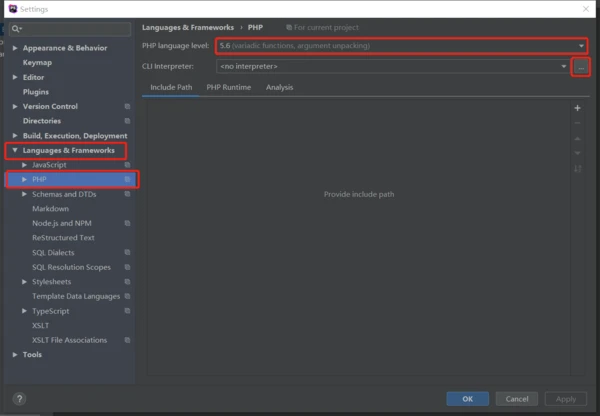Click the Provide include path placeholder
Image resolution: width=600 pixels, height=416 pixels.
[359, 194]
